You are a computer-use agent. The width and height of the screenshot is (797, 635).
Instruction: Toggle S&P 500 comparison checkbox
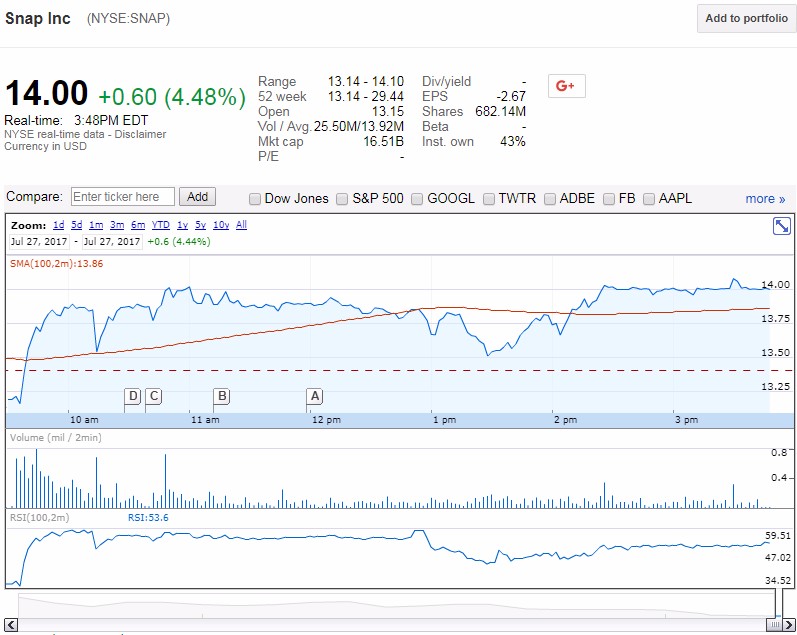point(342,199)
